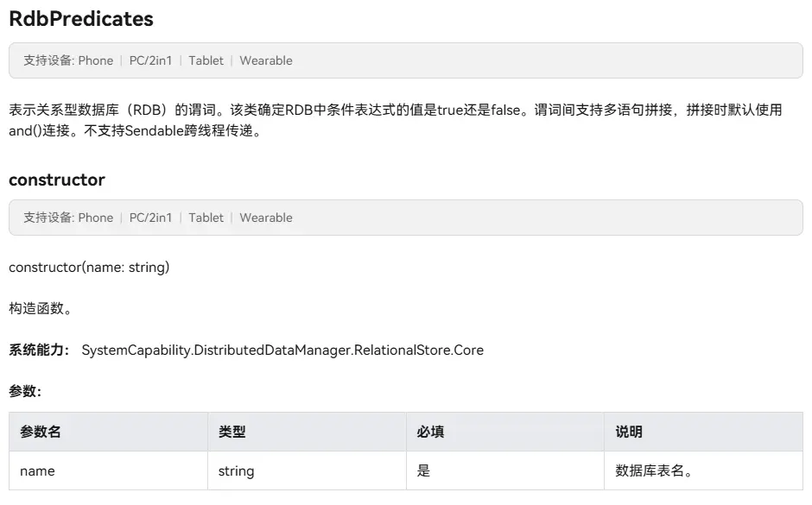The height and width of the screenshot is (505, 812).
Task: Select PC/2in1 in RdbPredicates device list
Action: coord(150,60)
